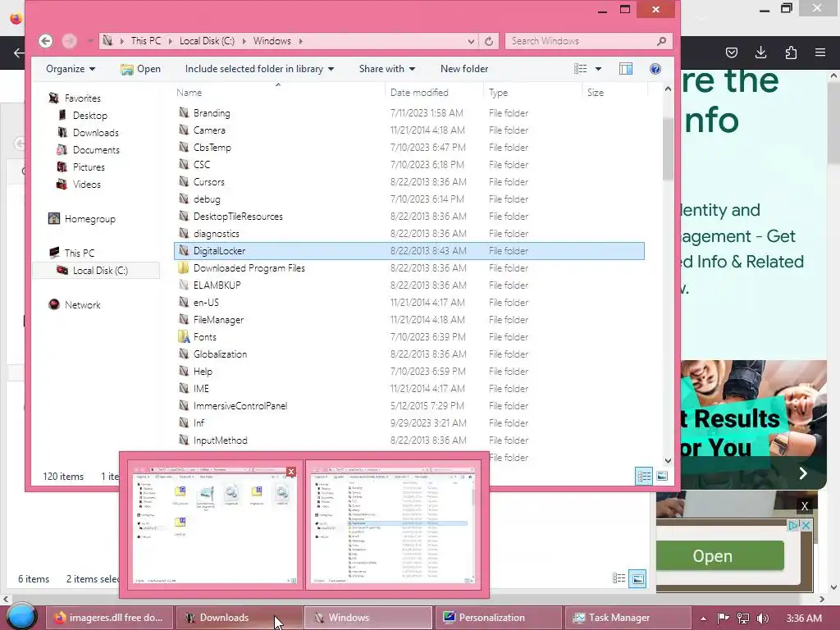Select the ImmersiveControlPanel folder
This screenshot has width=840, height=630.
point(240,405)
